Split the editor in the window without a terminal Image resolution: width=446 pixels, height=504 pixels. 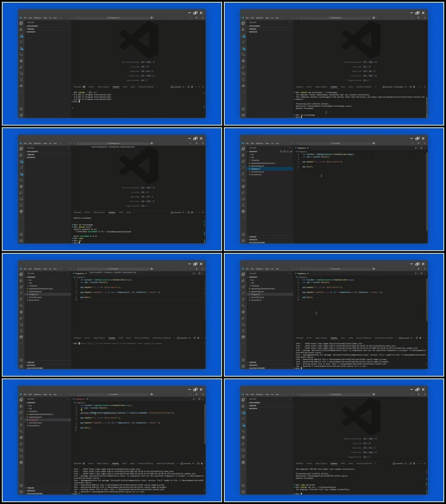click(421, 148)
